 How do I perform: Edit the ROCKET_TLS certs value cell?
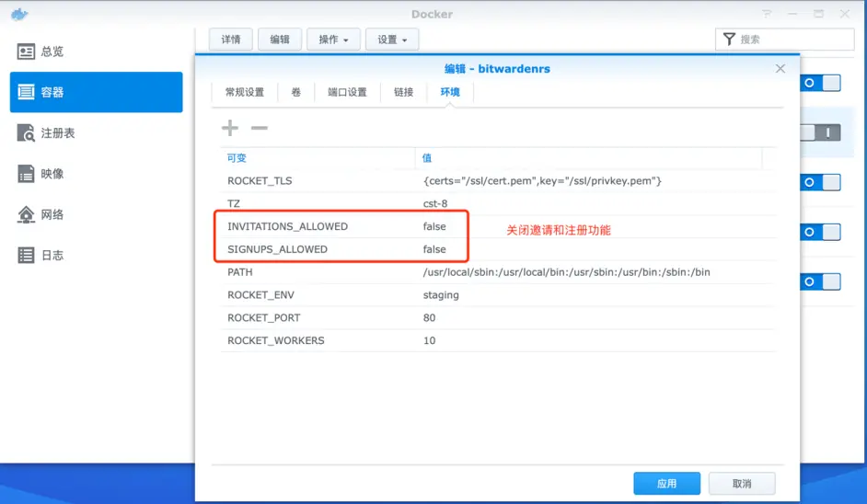coord(542,180)
